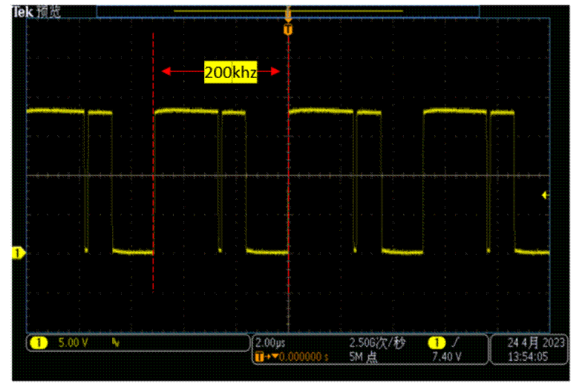
Task: Click the 13:54:05 time readout
Action: point(528,357)
